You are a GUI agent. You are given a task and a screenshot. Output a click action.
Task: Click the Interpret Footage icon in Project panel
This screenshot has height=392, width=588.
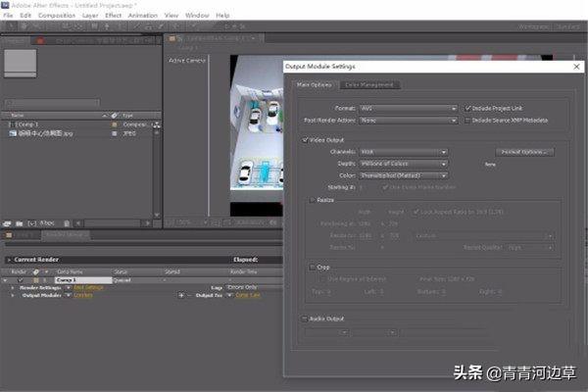click(x=7, y=223)
